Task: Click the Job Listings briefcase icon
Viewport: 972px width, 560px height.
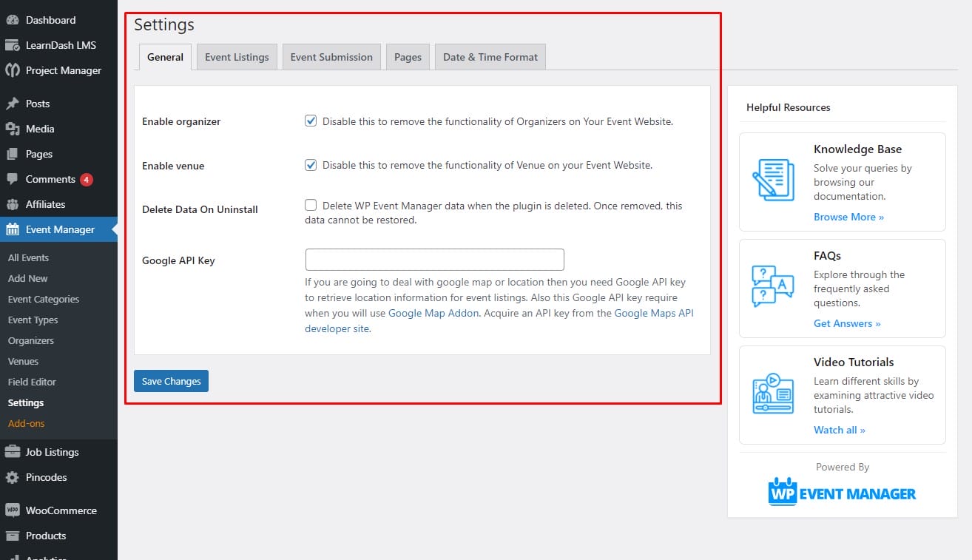Action: 13,452
